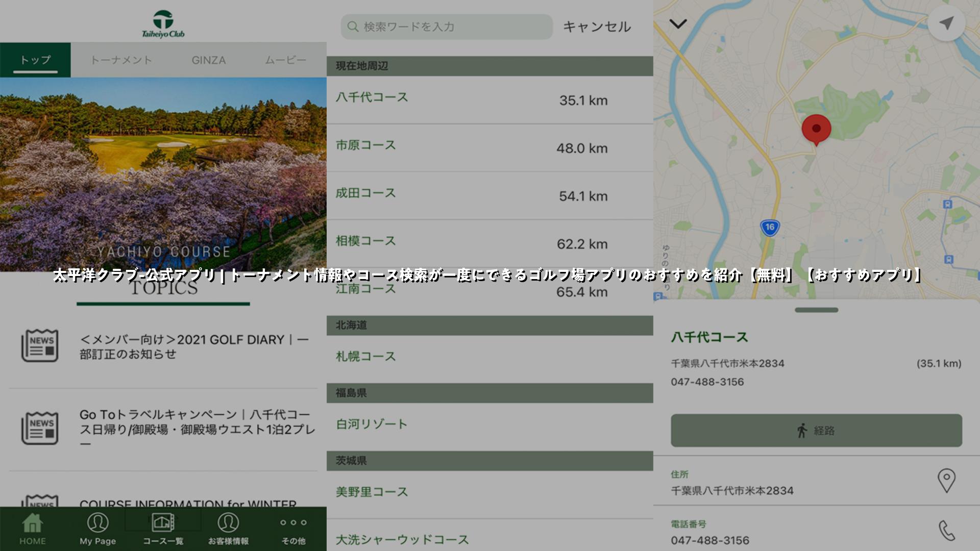The height and width of the screenshot is (551, 980).
Task: Select 市原コース in the list
Action: coord(490,148)
